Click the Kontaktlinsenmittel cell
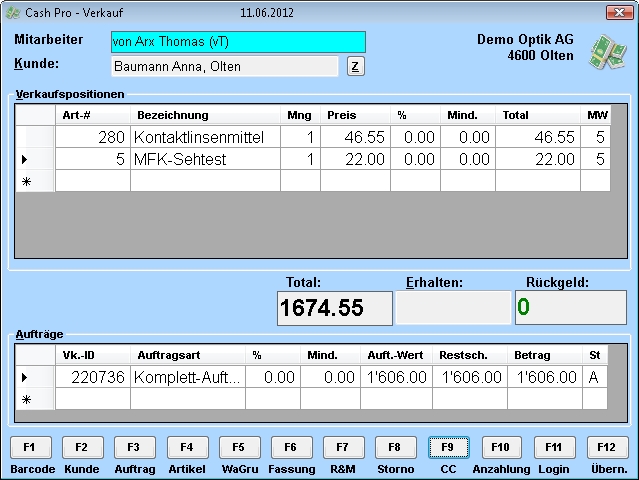The height and width of the screenshot is (480, 639). tap(205, 137)
